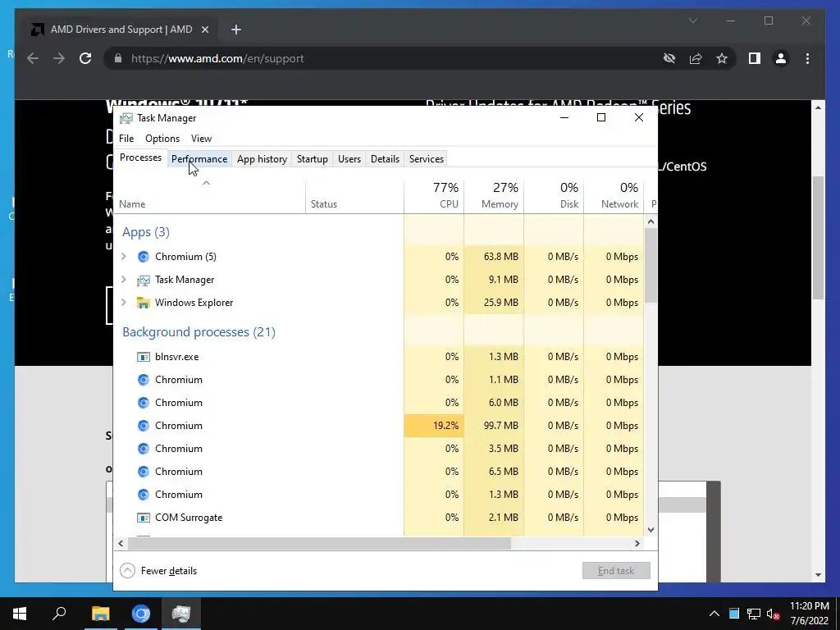Open the tab search chevron in browser

coord(692,21)
